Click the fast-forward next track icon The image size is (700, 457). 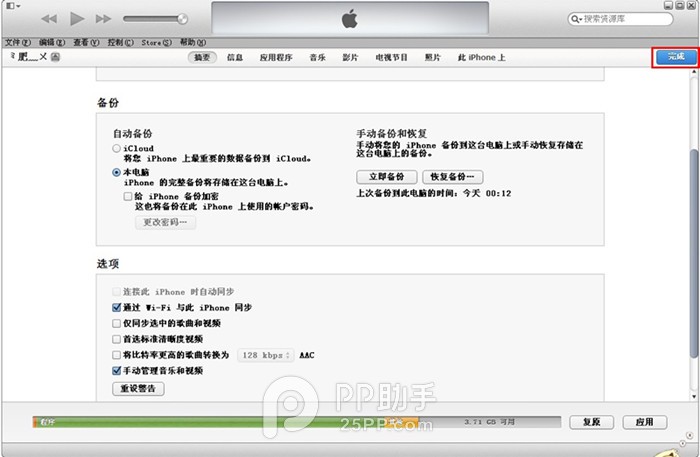(103, 19)
